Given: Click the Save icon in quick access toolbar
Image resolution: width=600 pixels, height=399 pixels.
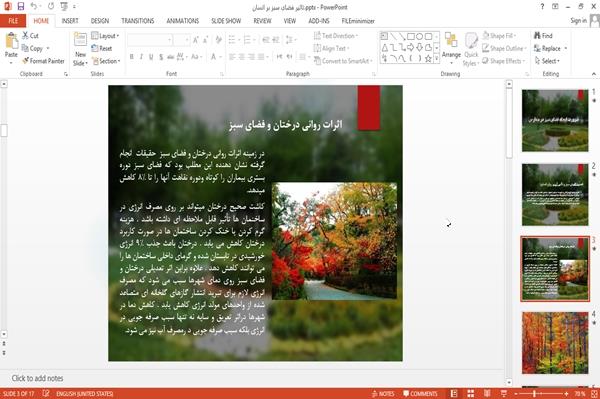Looking at the screenshot, I should 21,7.
